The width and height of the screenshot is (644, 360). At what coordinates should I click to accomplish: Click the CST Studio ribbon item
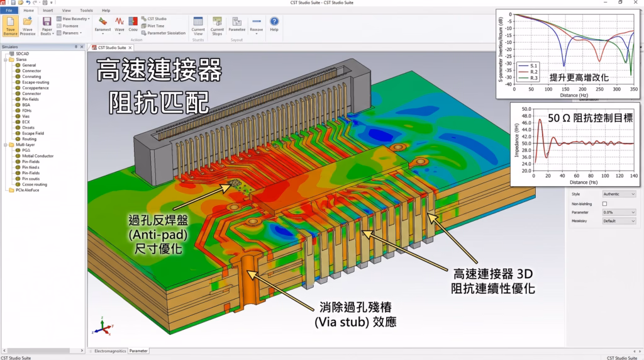click(154, 19)
